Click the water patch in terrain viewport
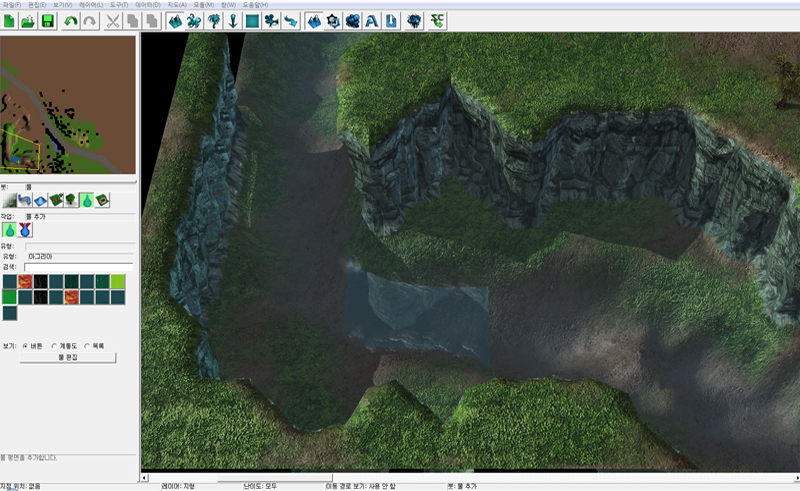800x491 pixels. click(x=417, y=317)
